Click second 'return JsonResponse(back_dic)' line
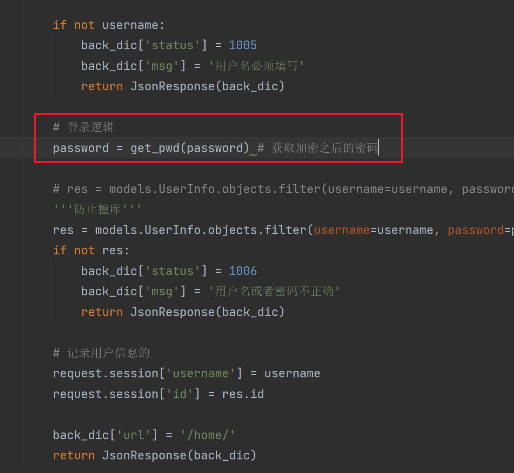514x473 pixels. click(x=183, y=312)
